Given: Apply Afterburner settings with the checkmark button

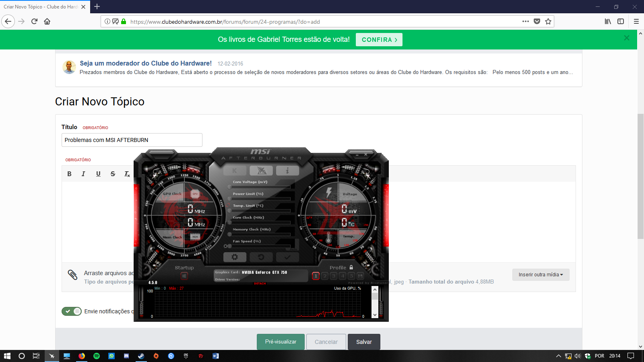Looking at the screenshot, I should (x=287, y=257).
